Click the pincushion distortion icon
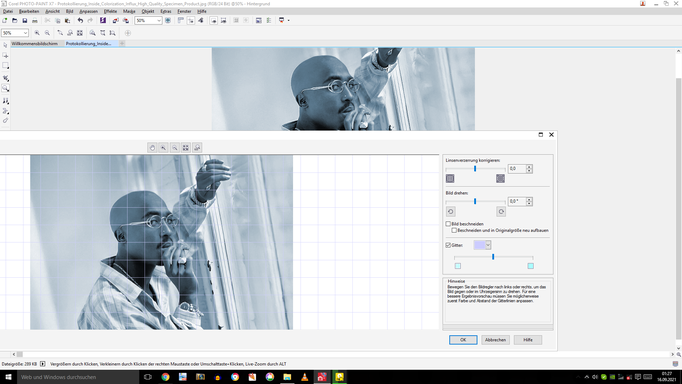 coord(450,178)
